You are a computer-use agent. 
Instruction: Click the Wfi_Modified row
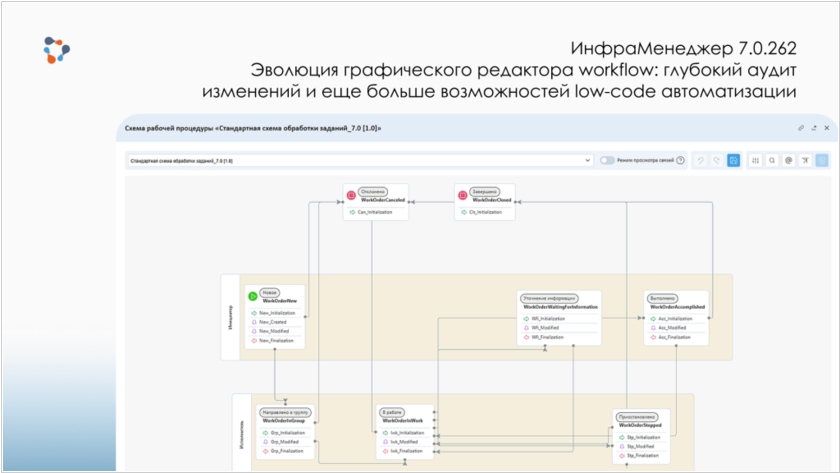(559, 328)
